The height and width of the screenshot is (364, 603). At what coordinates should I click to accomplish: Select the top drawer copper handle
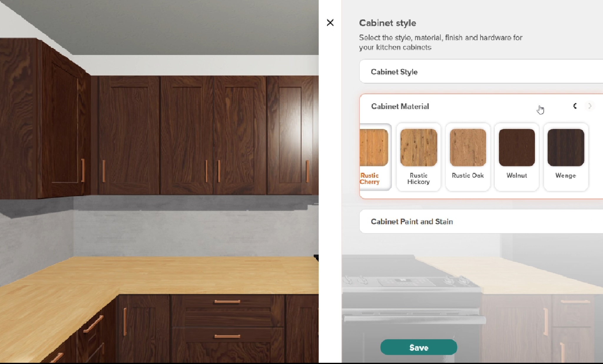point(227,301)
